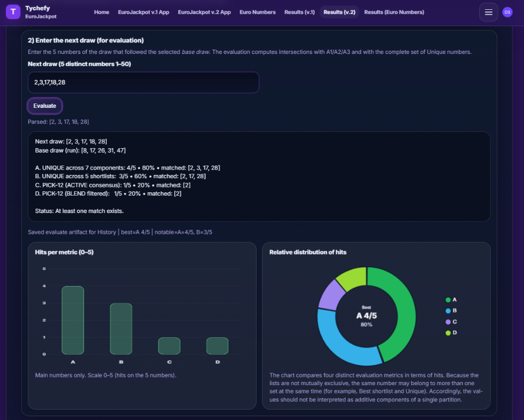Viewport: 524px width, 420px height.
Task: Toggle legend item A in donut chart
Action: click(x=451, y=300)
